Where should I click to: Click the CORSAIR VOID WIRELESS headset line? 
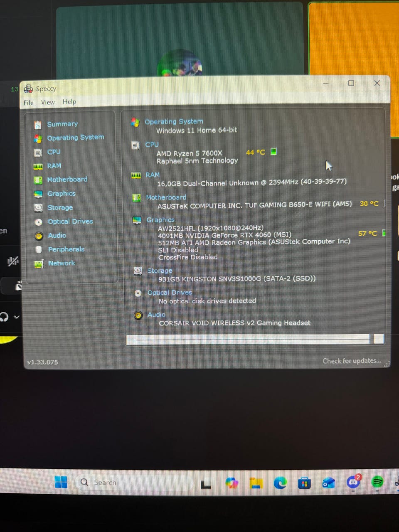tap(234, 323)
